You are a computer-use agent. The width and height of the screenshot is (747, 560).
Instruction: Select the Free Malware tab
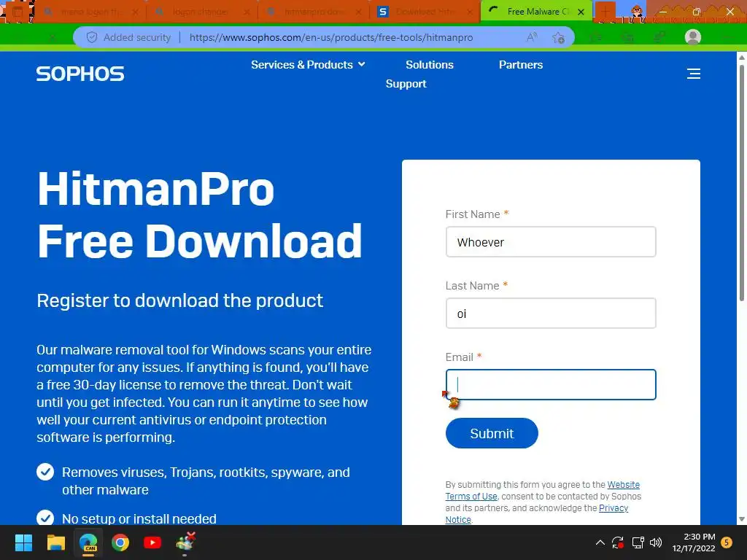(536, 12)
